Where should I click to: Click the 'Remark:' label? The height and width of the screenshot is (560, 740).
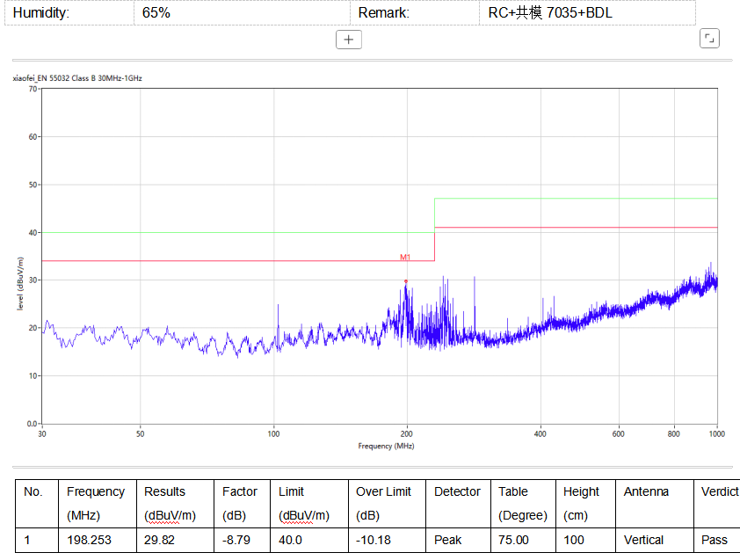coord(384,13)
